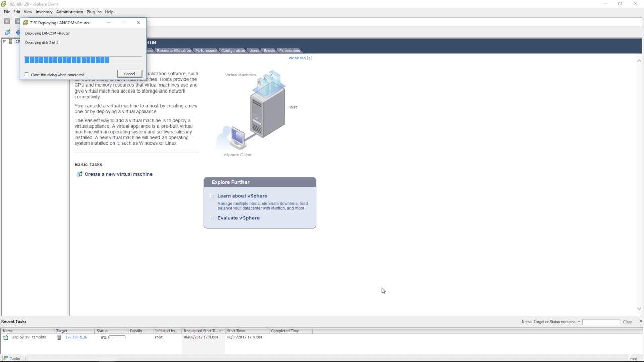The image size is (644, 362).
Task: Open the View menu
Action: (28, 12)
